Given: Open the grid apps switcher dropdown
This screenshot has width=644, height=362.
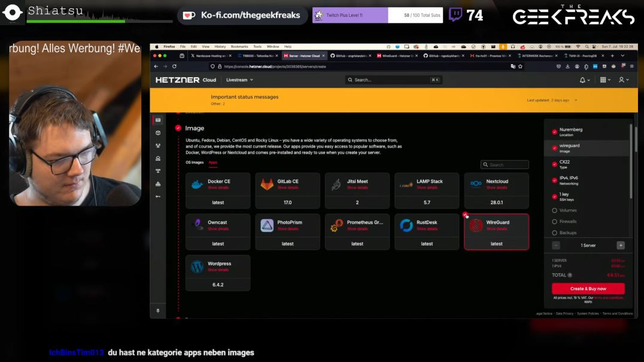Looking at the screenshot, I should (605, 80).
